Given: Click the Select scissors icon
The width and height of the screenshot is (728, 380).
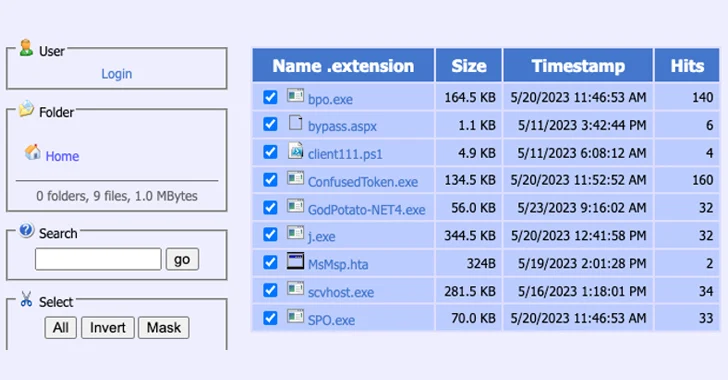Looking at the screenshot, I should point(26,299).
